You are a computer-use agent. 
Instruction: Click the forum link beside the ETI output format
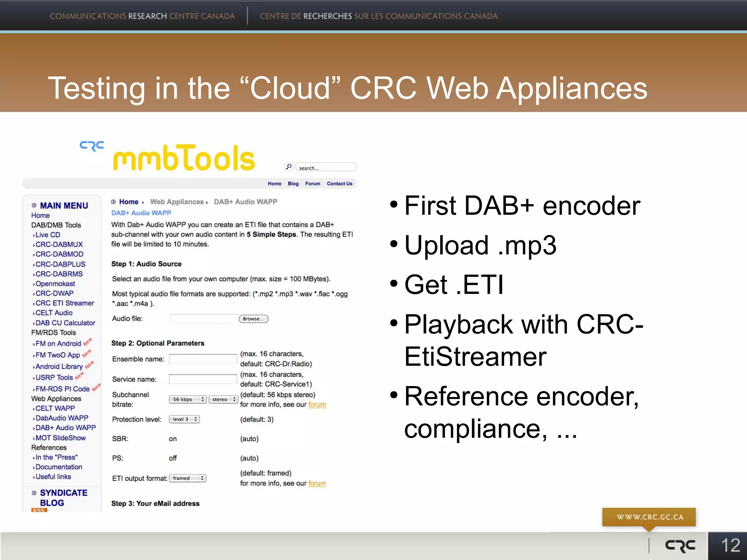pos(317,483)
